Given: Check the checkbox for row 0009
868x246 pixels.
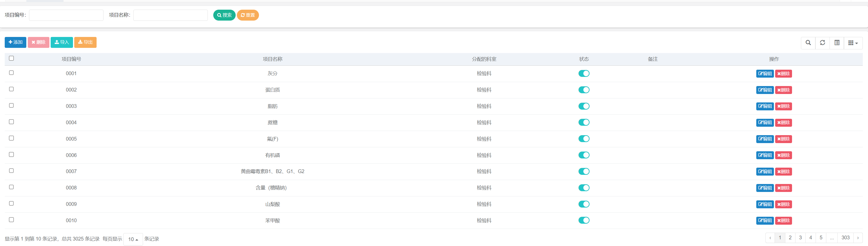Looking at the screenshot, I should [x=11, y=203].
